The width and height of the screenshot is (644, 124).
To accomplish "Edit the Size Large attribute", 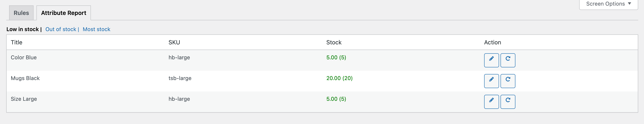I will (x=491, y=102).
